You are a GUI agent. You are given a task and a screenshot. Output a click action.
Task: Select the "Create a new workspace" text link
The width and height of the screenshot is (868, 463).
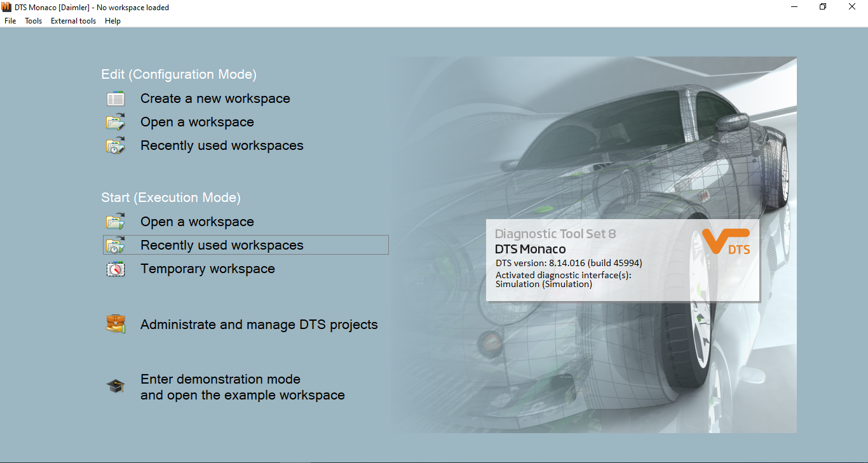click(x=215, y=99)
